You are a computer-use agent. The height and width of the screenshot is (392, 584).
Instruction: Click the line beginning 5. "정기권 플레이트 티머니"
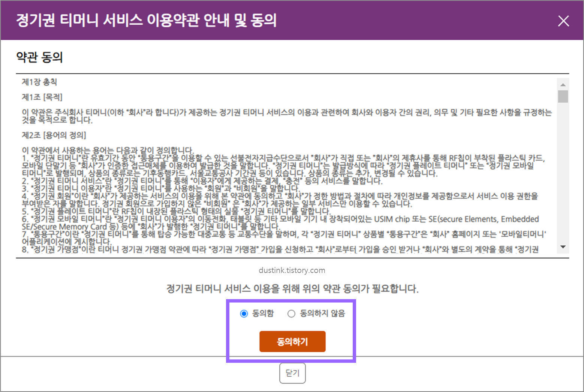coord(176,211)
